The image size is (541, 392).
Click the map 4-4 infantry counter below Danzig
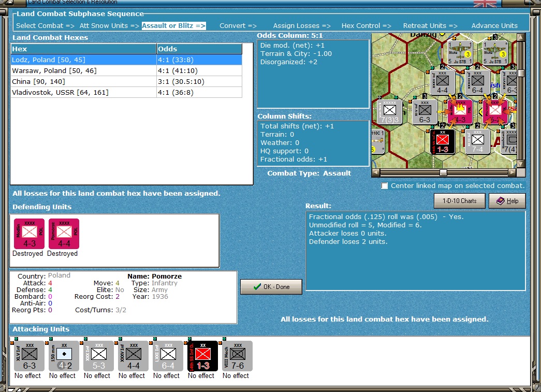click(x=442, y=82)
